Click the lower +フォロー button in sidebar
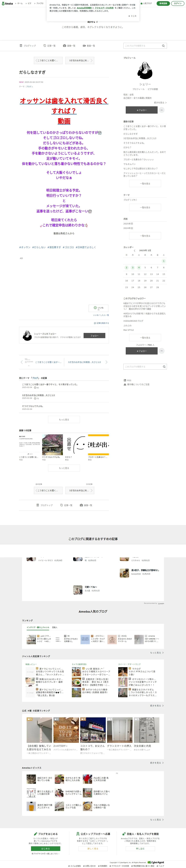 coord(141,351)
